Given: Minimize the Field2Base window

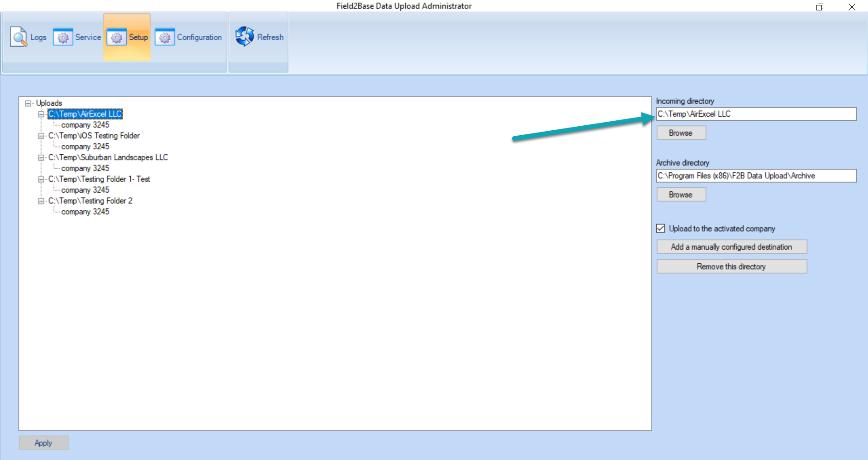Looking at the screenshot, I should pos(788,7).
